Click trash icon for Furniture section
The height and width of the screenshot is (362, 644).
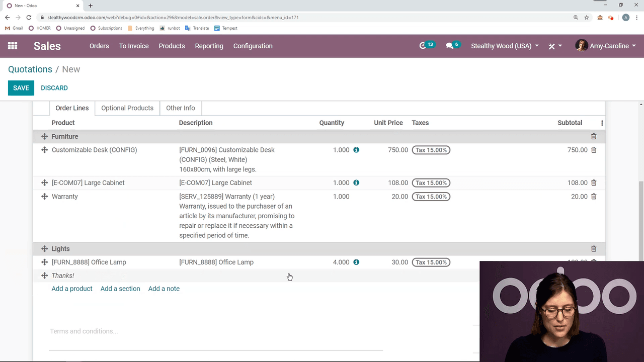point(594,137)
